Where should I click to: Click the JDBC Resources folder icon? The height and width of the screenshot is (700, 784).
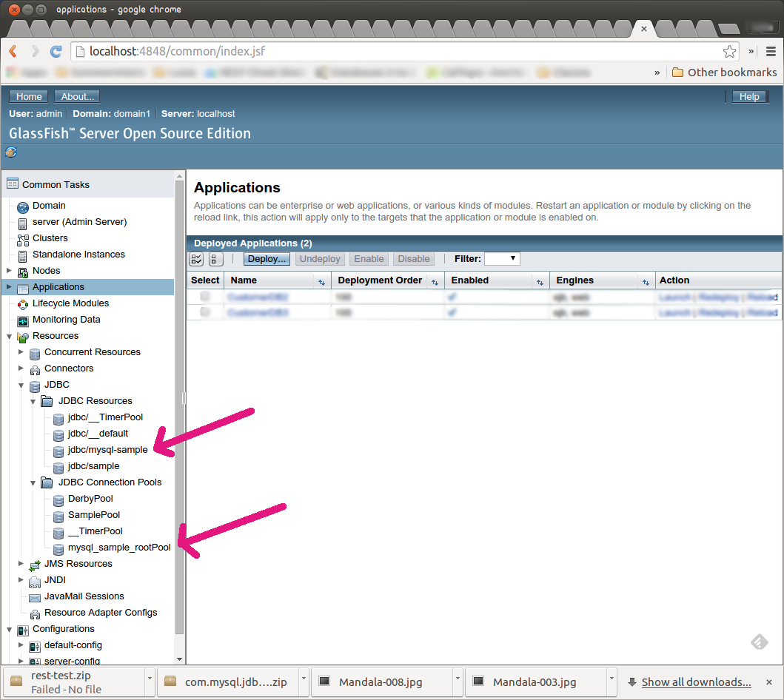tap(47, 401)
